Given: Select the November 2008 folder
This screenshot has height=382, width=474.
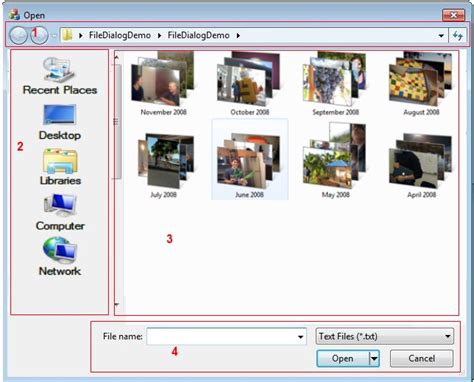Looking at the screenshot, I should [163, 83].
